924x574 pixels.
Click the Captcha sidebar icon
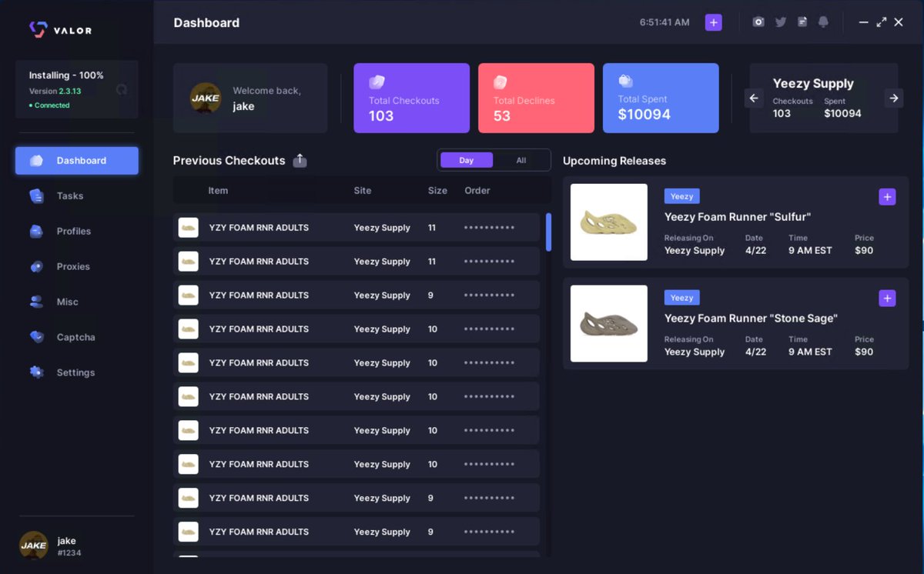tap(36, 338)
